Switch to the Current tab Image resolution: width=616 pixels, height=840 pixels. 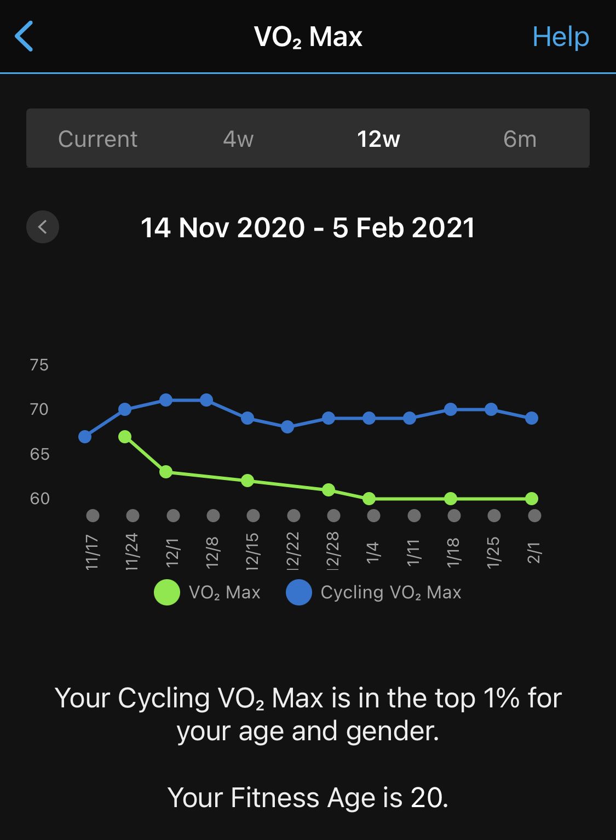coord(97,139)
